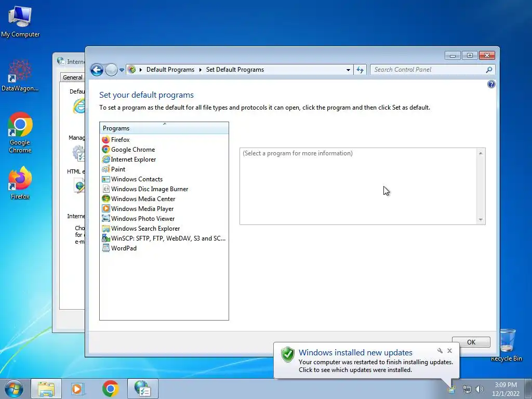Select Internet Explorer icon in Programs list
Image resolution: width=532 pixels, height=399 pixels.
coord(106,159)
